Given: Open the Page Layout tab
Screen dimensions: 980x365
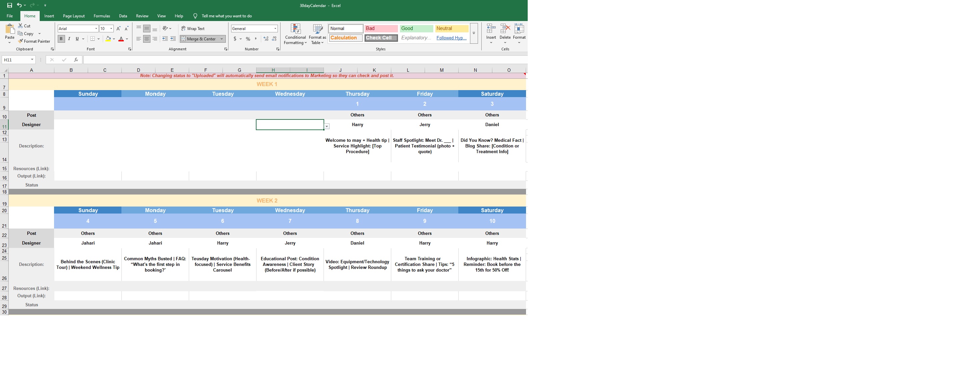Looking at the screenshot, I should (x=74, y=16).
